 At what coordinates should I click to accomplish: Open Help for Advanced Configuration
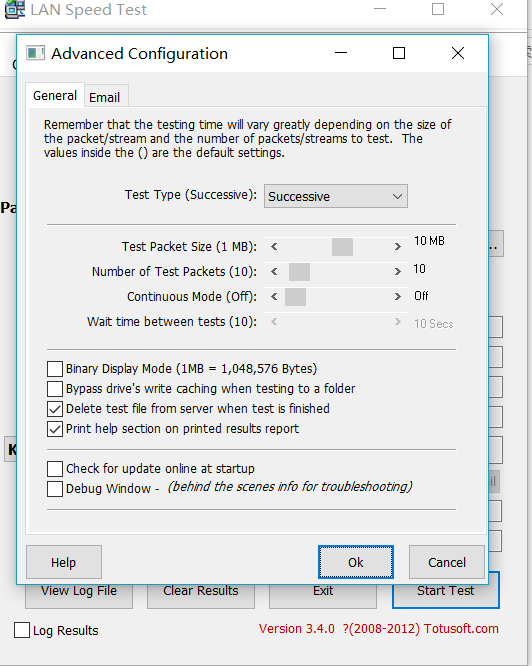click(x=64, y=562)
